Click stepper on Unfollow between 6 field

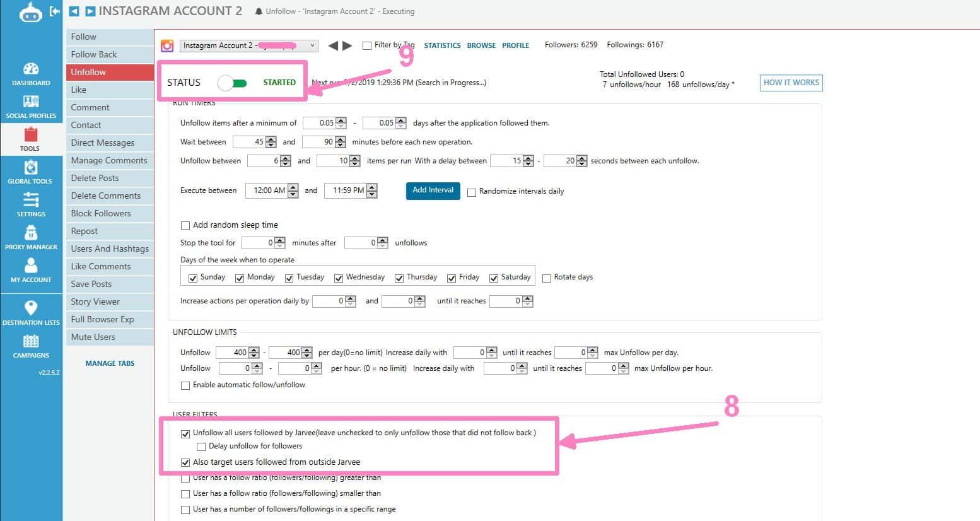coord(286,161)
